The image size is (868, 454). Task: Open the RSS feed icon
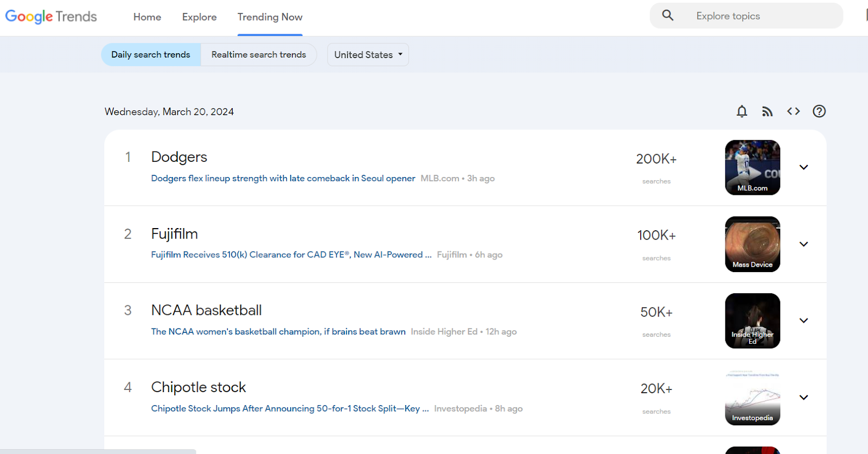[767, 111]
